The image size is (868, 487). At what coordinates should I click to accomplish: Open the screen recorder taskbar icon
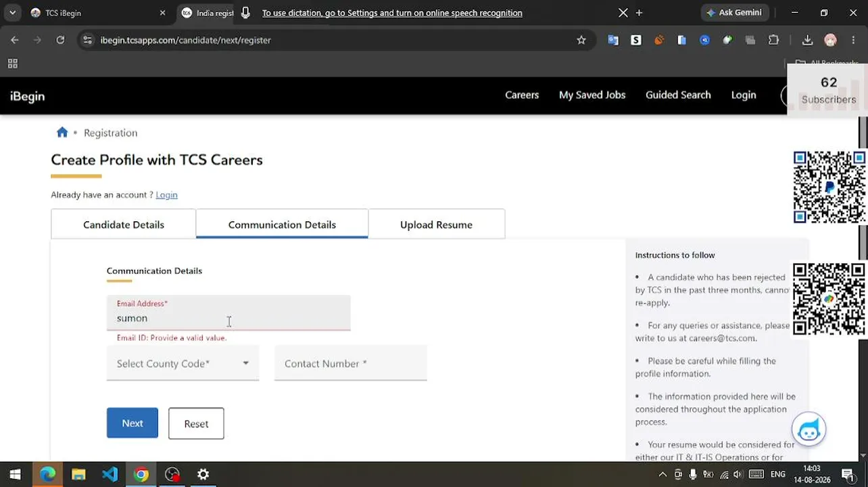(172, 474)
